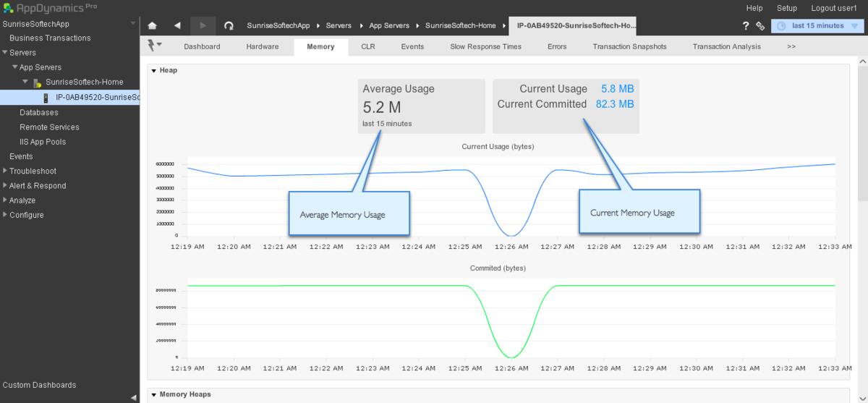The height and width of the screenshot is (403, 868).
Task: Open the Transaction Analysis tab
Action: coord(726,46)
